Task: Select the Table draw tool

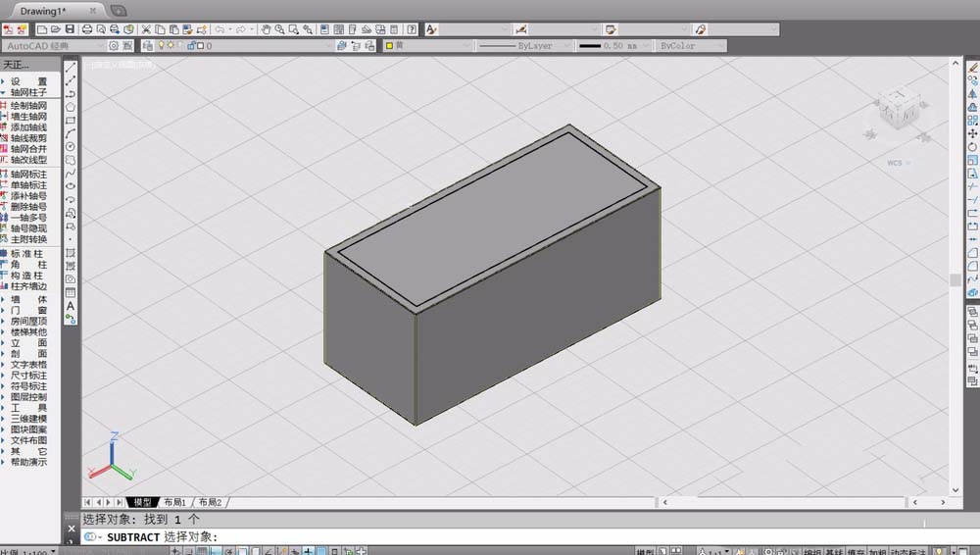Action: tap(71, 292)
